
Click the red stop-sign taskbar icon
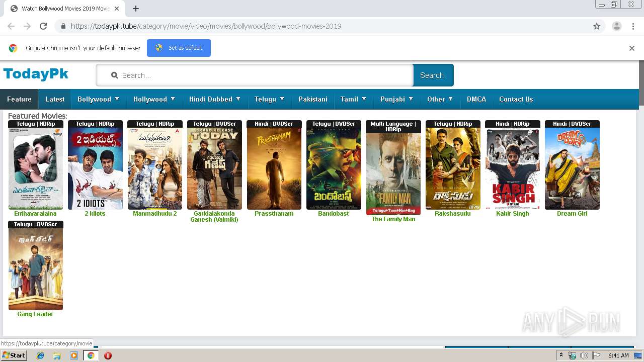[108, 355]
